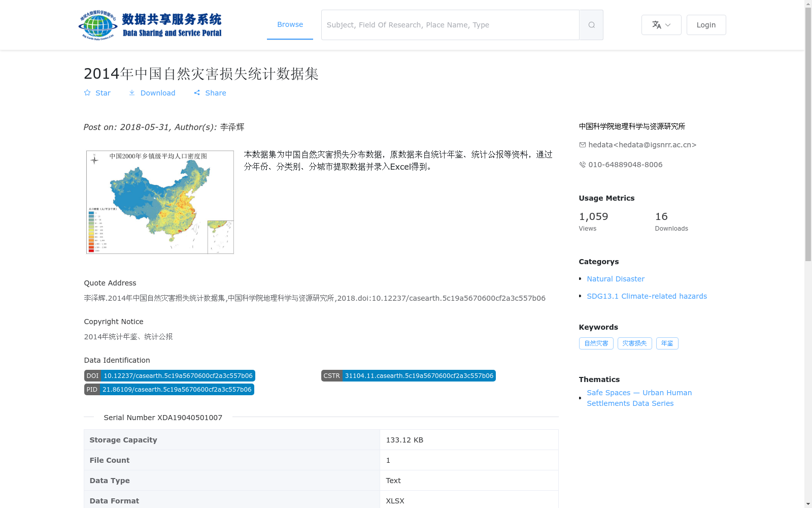Click the 中国科学院地理科学与资源研究所 organization name
The image size is (812, 508).
tap(632, 126)
